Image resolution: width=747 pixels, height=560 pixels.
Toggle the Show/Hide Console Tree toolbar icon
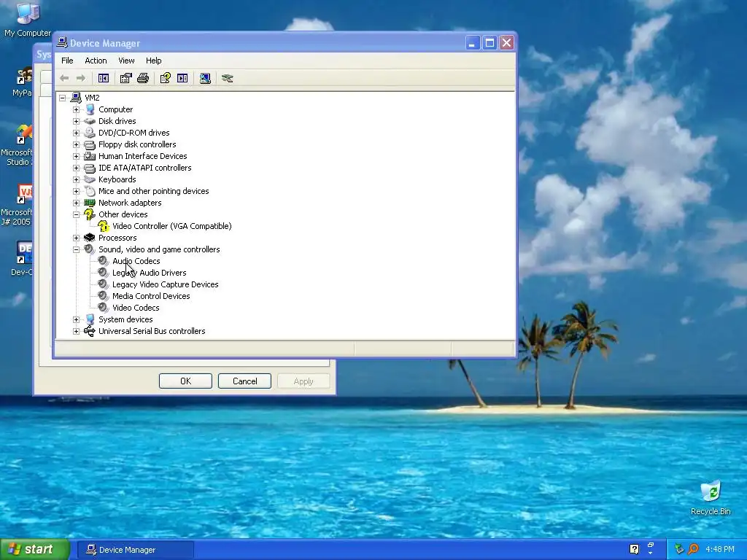click(104, 78)
